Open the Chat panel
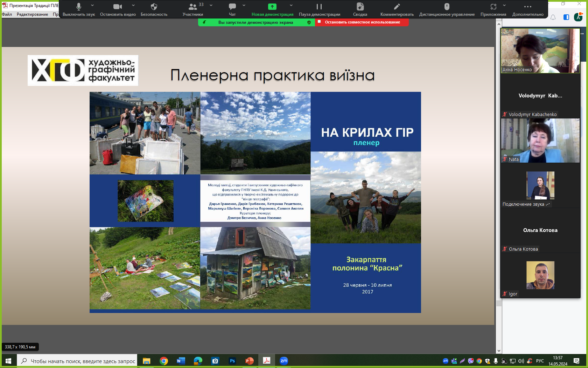 [x=232, y=7]
